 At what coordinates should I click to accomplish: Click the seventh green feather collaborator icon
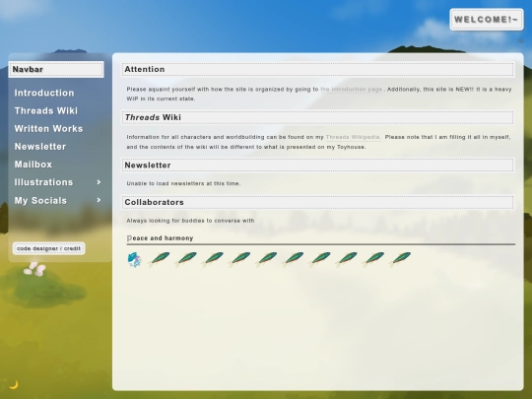pyautogui.click(x=321, y=259)
